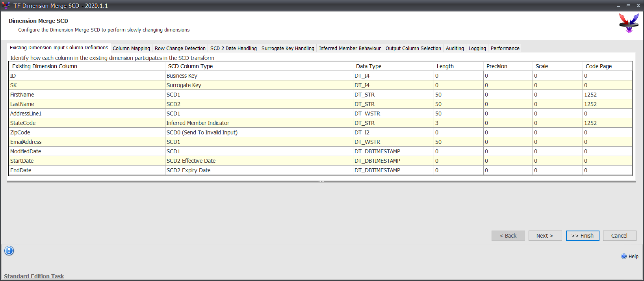Image resolution: width=644 pixels, height=281 pixels.
Task: Click the Help question mark icon
Action: click(x=624, y=256)
